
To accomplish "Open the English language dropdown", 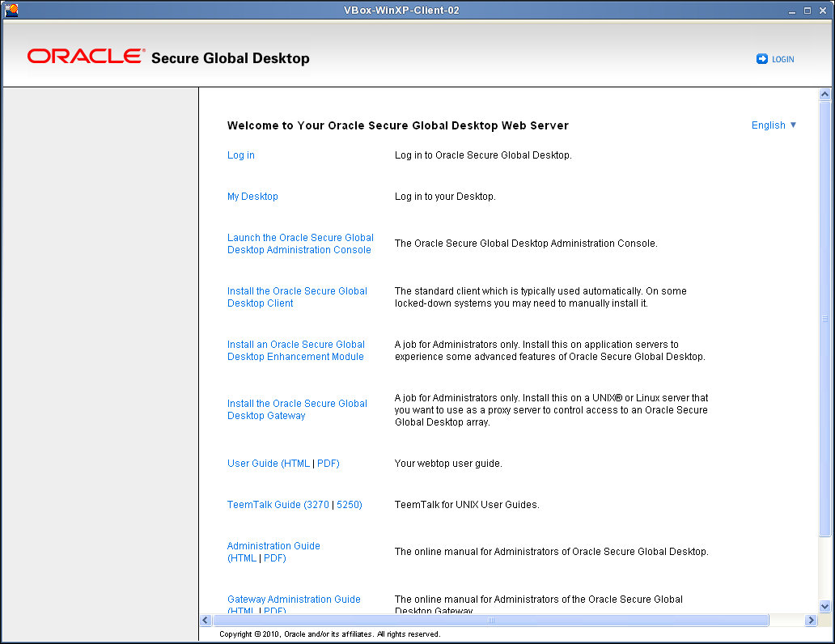I will click(774, 125).
